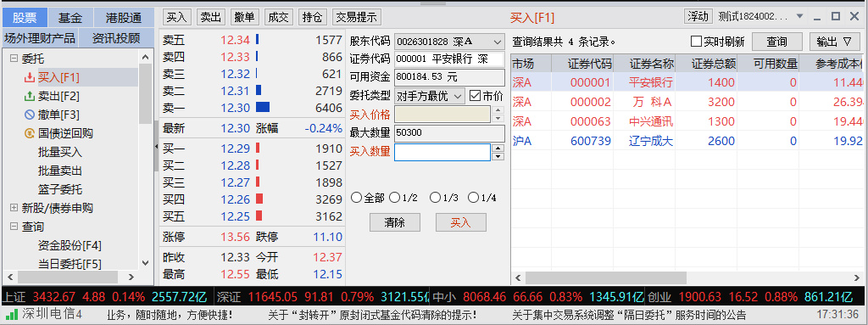Click the 撤单 toolbar button at top
The width and height of the screenshot is (868, 325).
click(244, 17)
